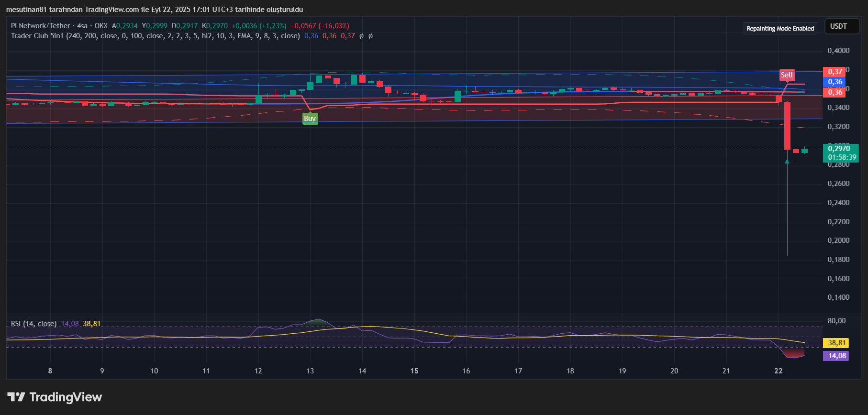Click the 0,4000 price scale value
Viewport: 868px width, 415px height.
[x=838, y=51]
